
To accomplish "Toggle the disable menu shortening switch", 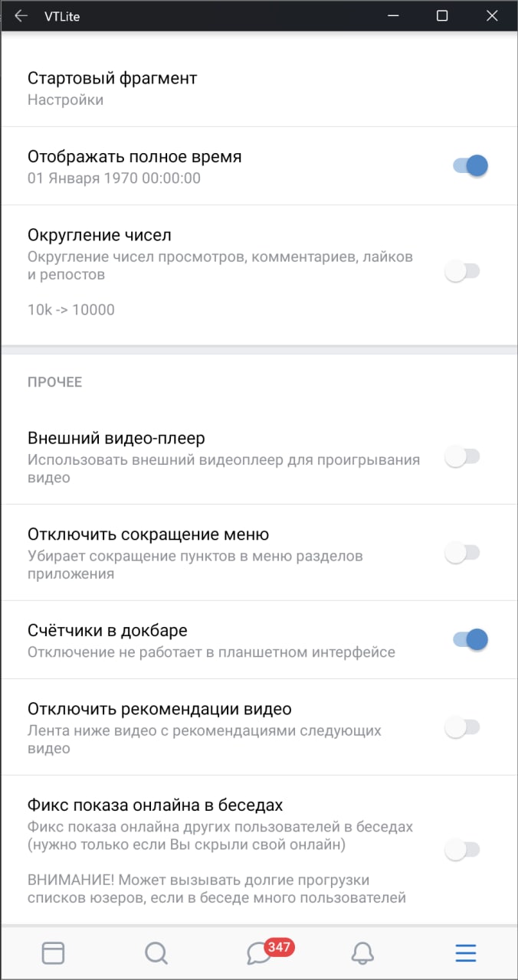I will (x=462, y=552).
